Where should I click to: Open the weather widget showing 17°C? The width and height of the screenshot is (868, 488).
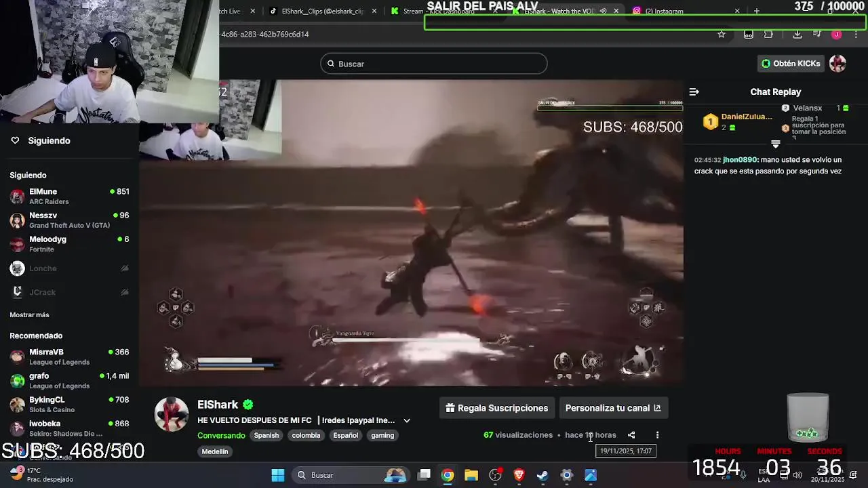pyautogui.click(x=42, y=474)
